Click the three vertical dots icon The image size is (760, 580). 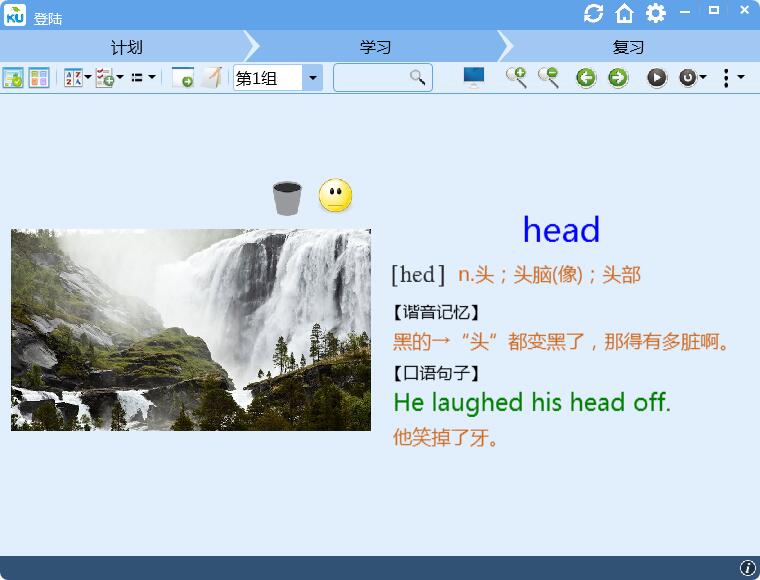pos(726,78)
